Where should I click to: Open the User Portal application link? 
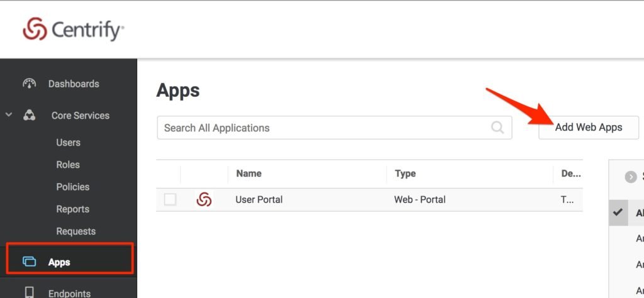tap(259, 200)
